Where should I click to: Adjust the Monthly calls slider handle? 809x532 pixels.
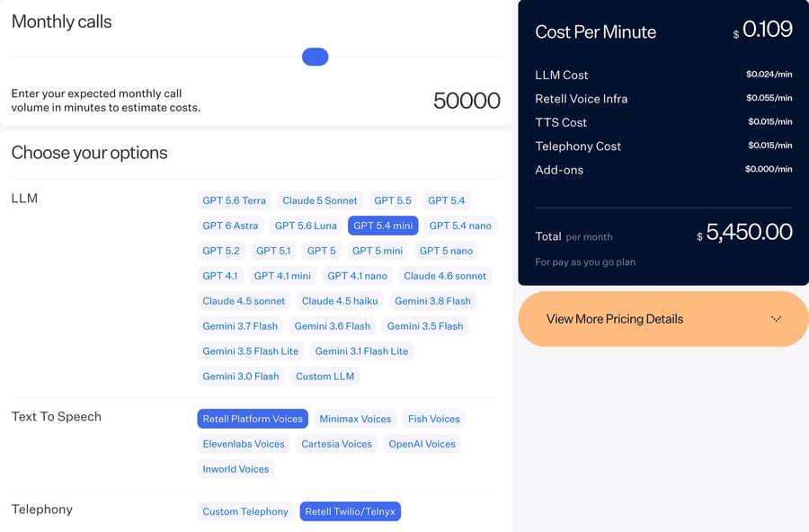pyautogui.click(x=316, y=57)
